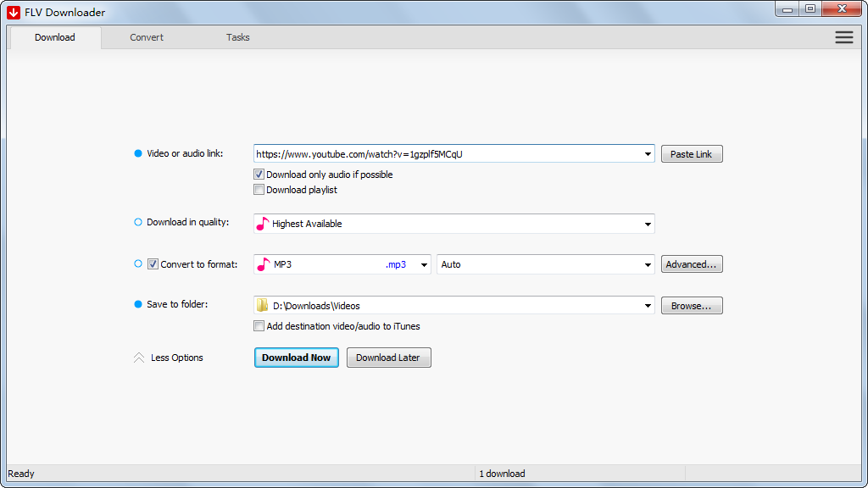Image resolution: width=868 pixels, height=488 pixels.
Task: Expand the Auto conversion preset dropdown
Action: 648,264
